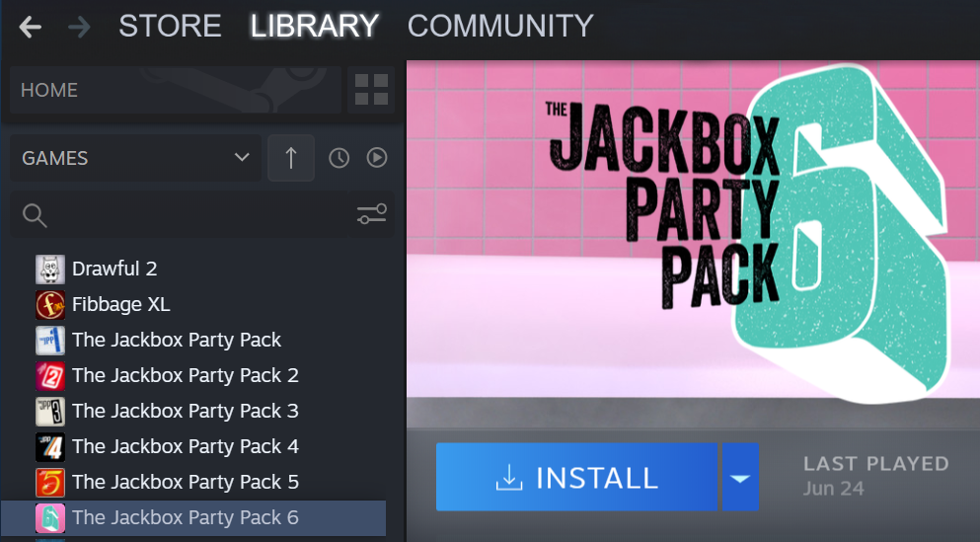Go back using the left arrow

[30, 27]
